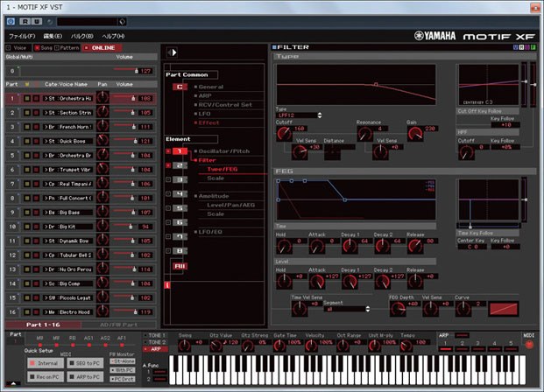
Task: Click the Pan knob for part 4 Quick Bows
Action: pos(102,141)
